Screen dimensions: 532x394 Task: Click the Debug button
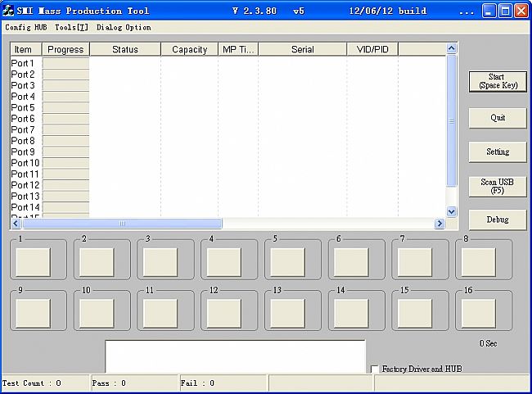point(497,220)
